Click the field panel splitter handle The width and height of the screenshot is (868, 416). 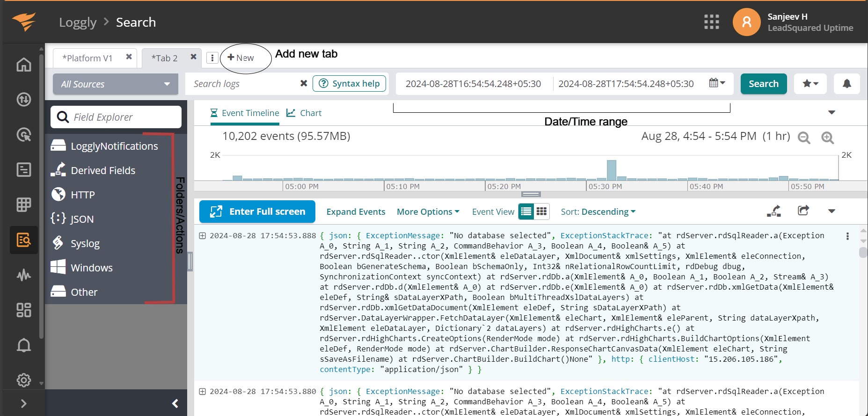pos(190,262)
